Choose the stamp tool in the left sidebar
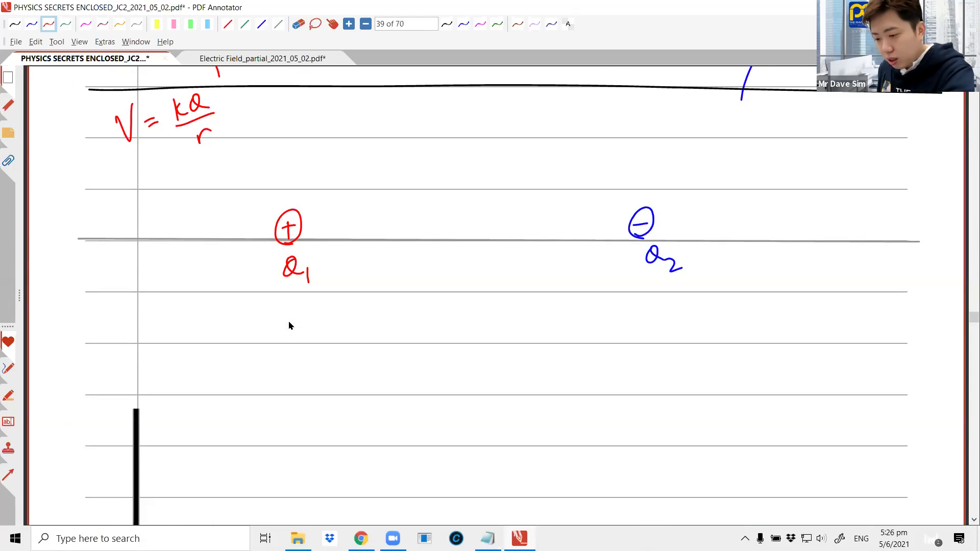Image resolution: width=980 pixels, height=551 pixels. [x=8, y=448]
